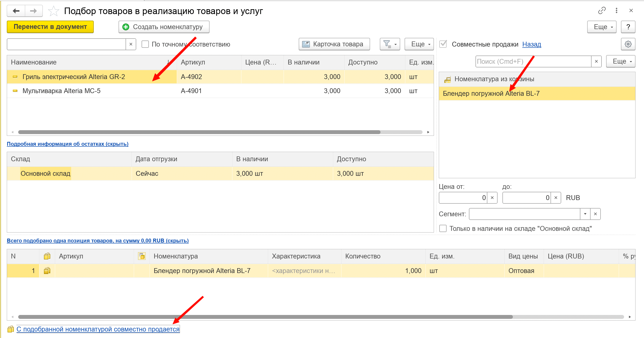Click the joint sales icon in row 1
Image resolution: width=644 pixels, height=338 pixels.
coord(47,271)
